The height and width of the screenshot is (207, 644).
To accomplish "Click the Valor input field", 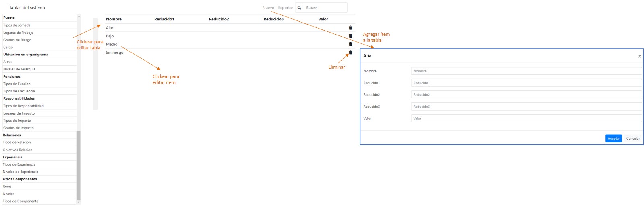I will (526, 119).
